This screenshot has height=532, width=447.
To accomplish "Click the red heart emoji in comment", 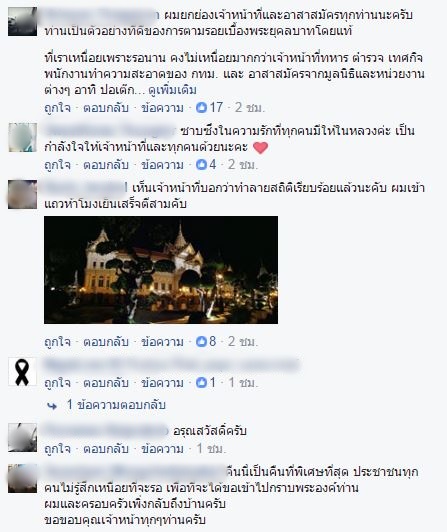I will (261, 148).
